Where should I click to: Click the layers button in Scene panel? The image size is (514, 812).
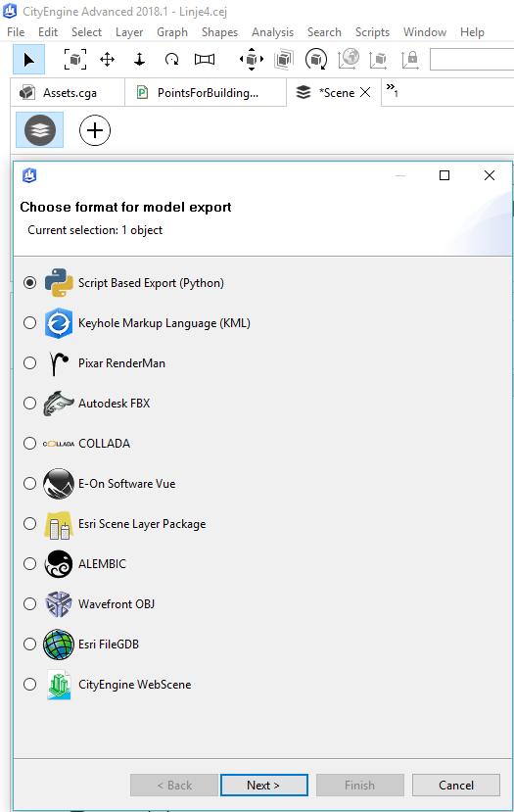[40, 130]
